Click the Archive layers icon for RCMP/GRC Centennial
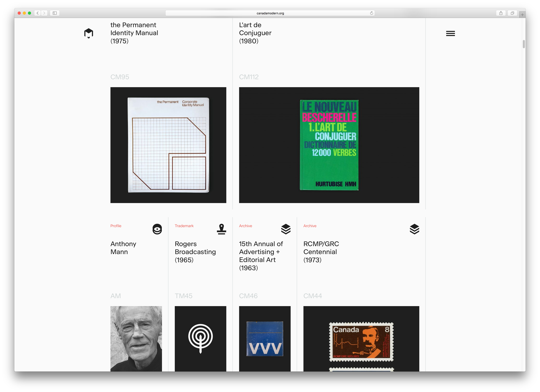This screenshot has height=392, width=540. [414, 229]
